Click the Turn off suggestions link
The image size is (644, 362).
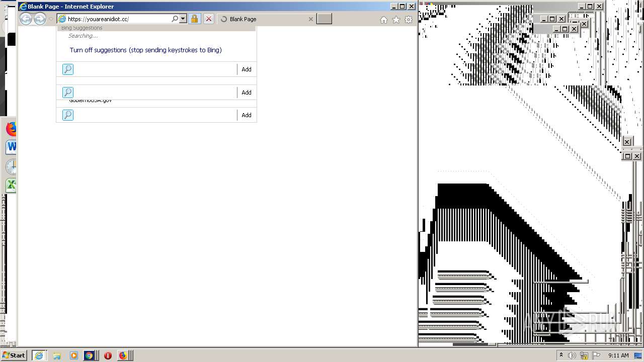tap(146, 50)
